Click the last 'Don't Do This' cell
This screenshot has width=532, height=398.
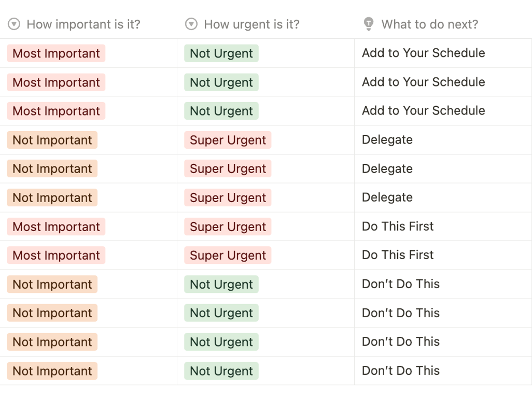tap(443, 371)
